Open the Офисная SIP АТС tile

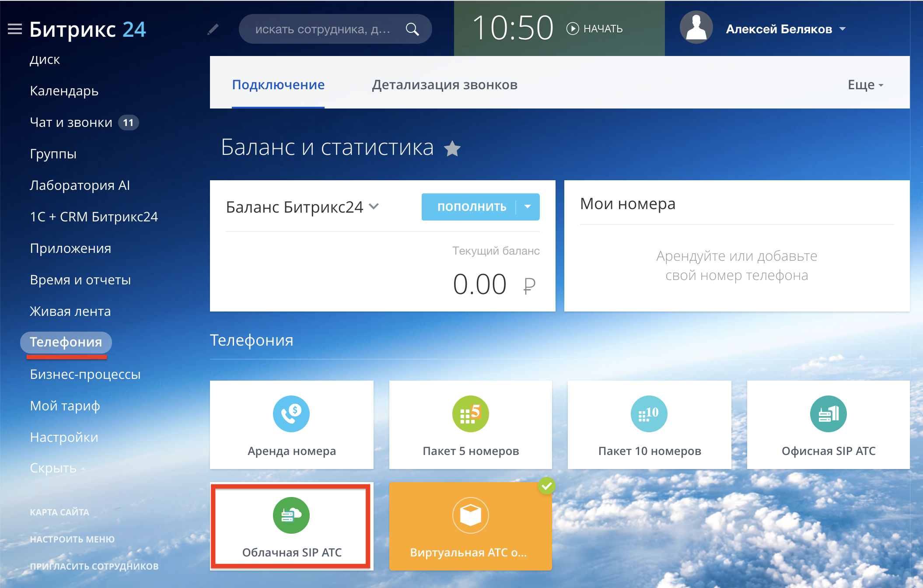click(x=828, y=424)
